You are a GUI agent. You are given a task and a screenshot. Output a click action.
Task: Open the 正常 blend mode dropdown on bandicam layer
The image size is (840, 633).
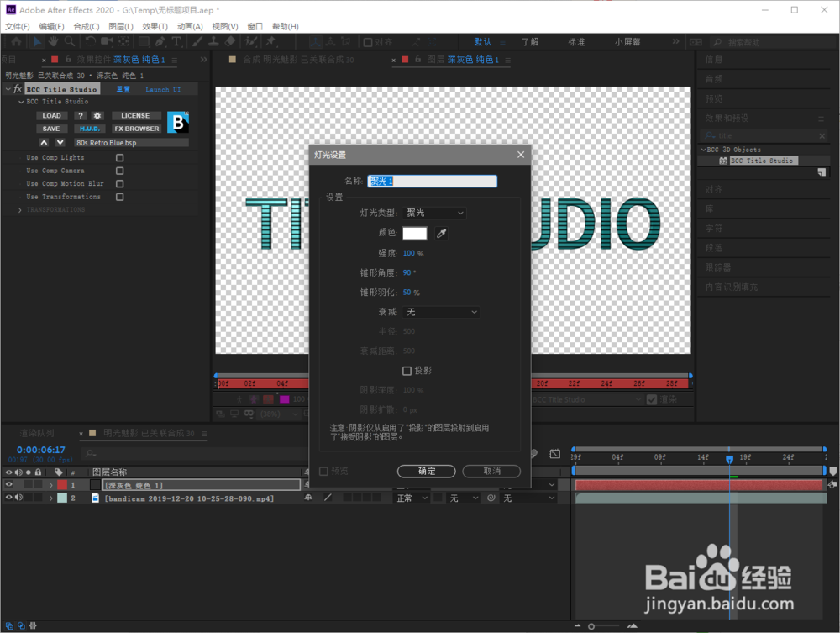[x=412, y=498]
